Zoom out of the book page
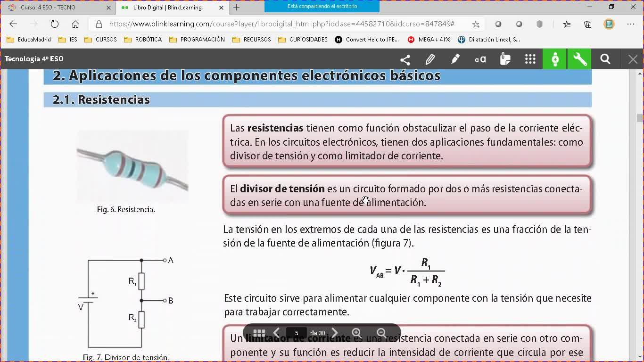The height and width of the screenshot is (362, 644). (x=382, y=333)
